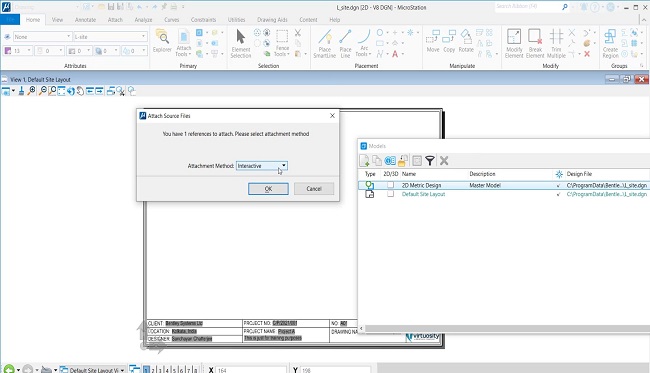Select the Rotate tool
The height and width of the screenshot is (373, 650).
coord(466,41)
